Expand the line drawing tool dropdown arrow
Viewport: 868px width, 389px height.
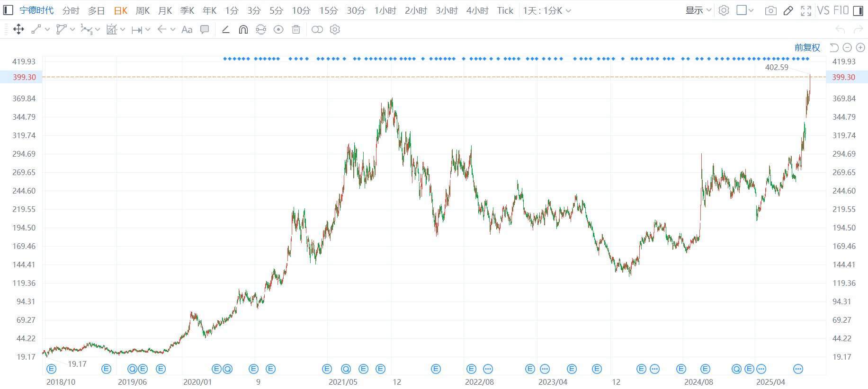(x=47, y=30)
